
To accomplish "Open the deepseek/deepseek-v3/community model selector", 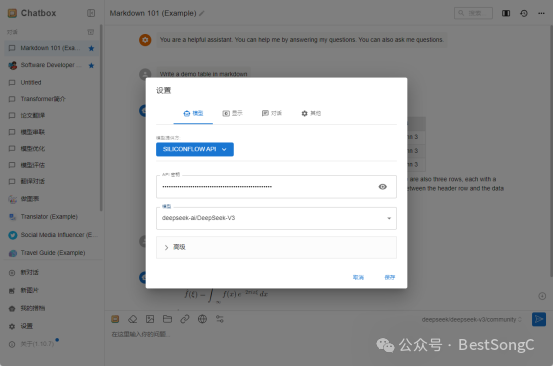I will 472,319.
